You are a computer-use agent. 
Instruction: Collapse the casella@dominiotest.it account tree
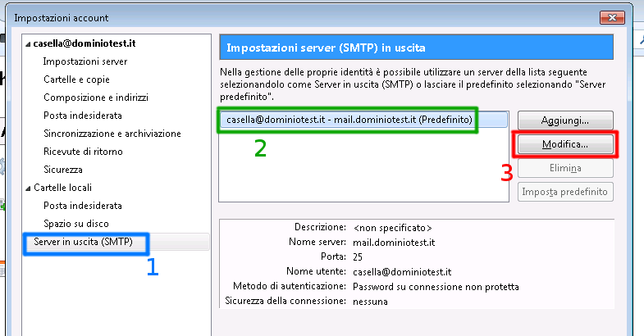click(x=28, y=44)
